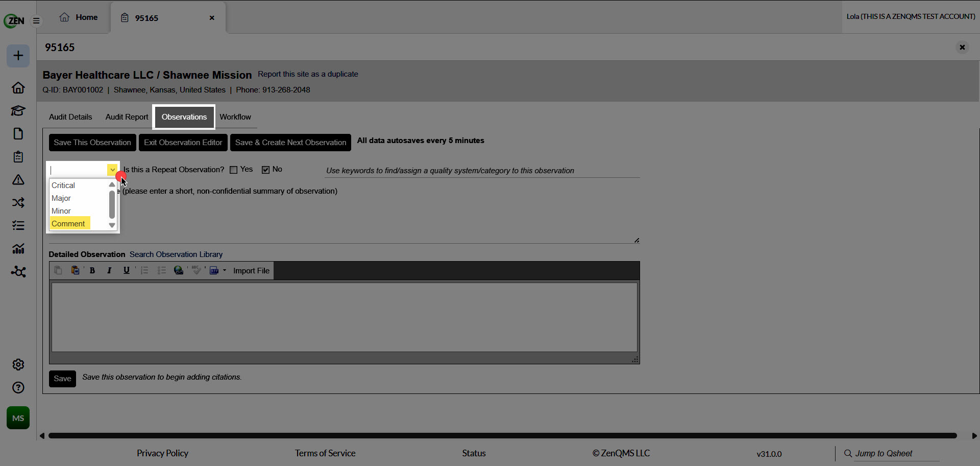Click the summary text area resize corner
The image size is (980, 466).
pos(636,240)
